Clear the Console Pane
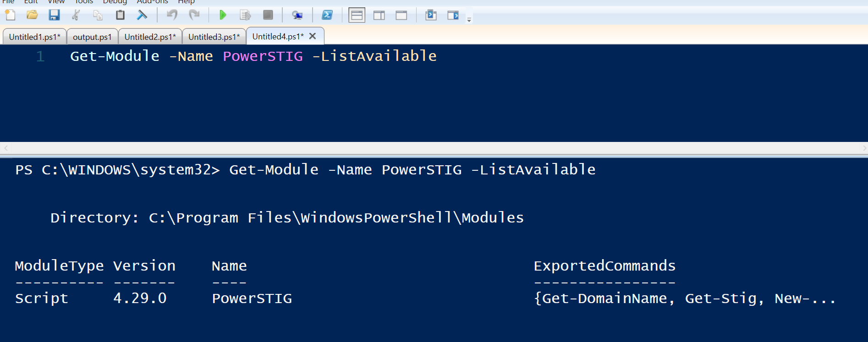868x342 pixels. pyautogui.click(x=142, y=15)
